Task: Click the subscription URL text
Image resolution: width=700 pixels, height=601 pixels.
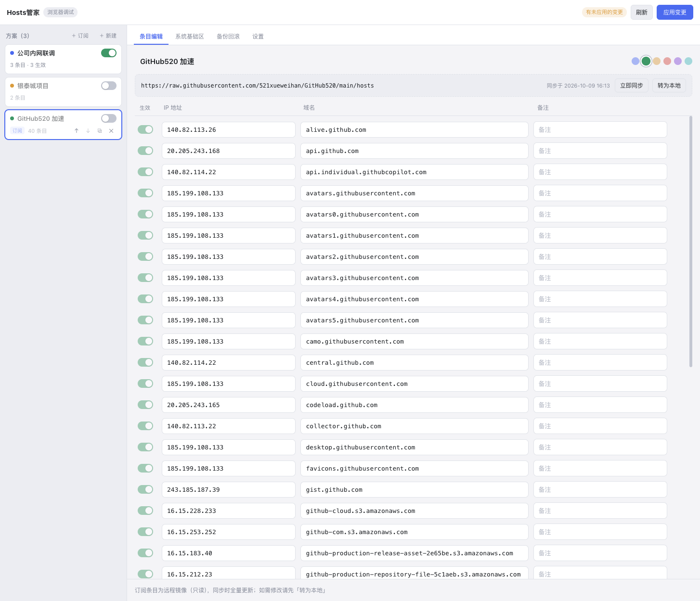Action: (258, 86)
